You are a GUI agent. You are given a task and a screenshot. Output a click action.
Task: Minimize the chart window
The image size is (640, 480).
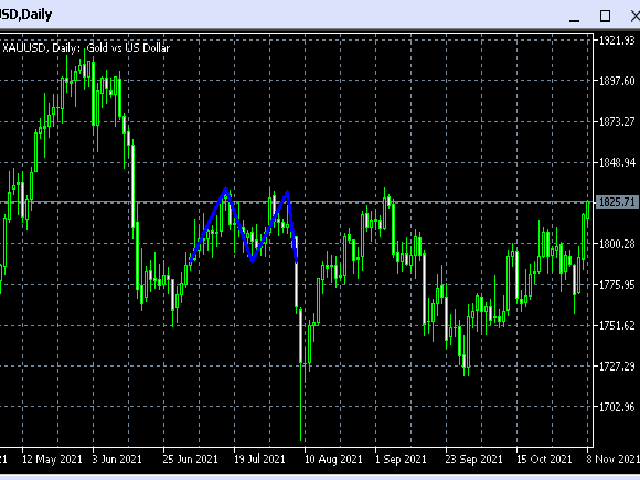(573, 15)
